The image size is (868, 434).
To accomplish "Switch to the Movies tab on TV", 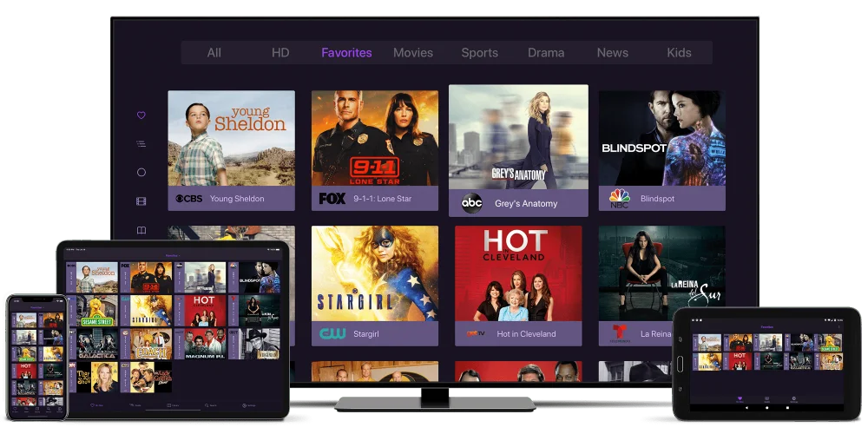I will coord(413,53).
